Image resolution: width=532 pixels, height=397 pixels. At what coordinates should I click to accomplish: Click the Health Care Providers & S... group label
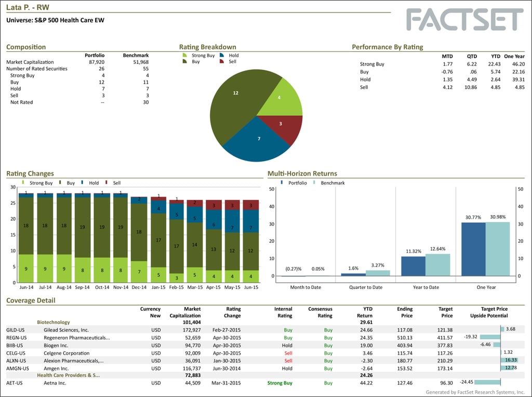(x=68, y=375)
